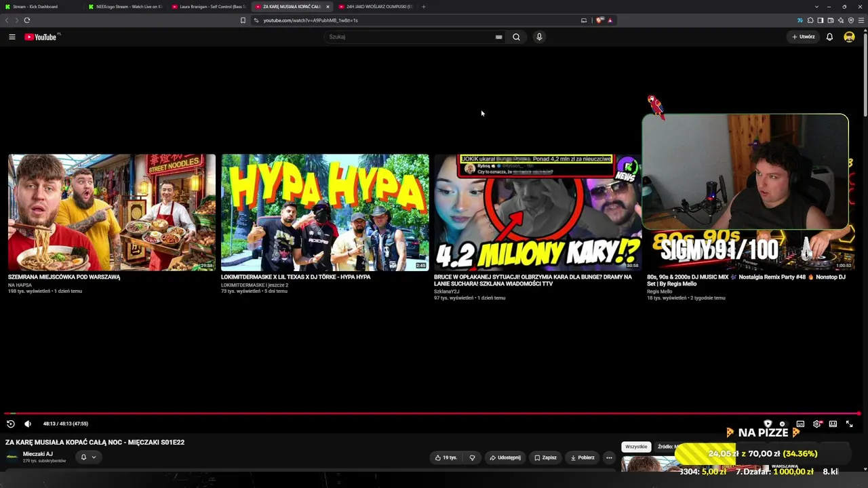
Task: Enter fullscreen in the video player
Action: pyautogui.click(x=849, y=424)
